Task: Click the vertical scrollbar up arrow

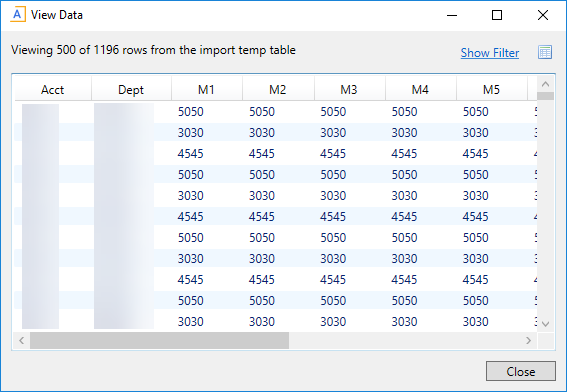Action: point(545,84)
